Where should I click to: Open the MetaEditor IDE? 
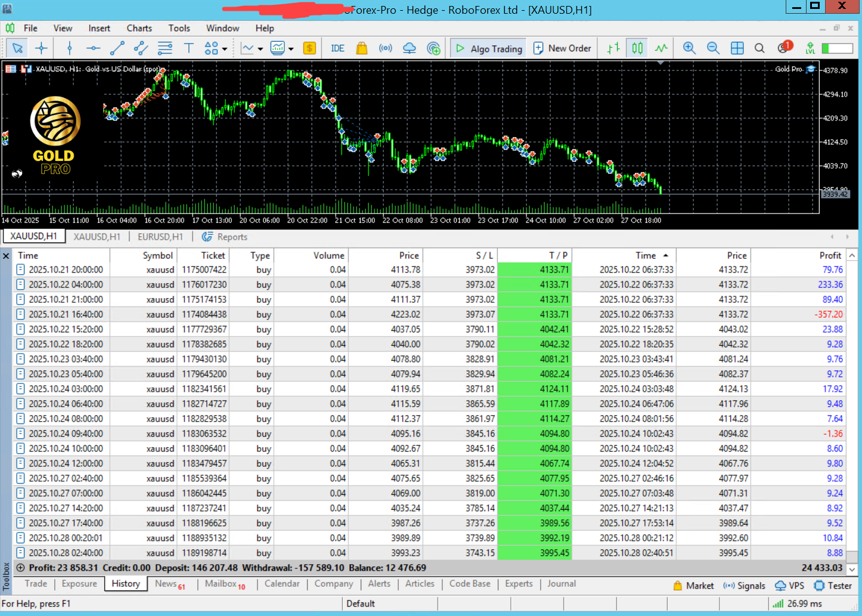337,48
